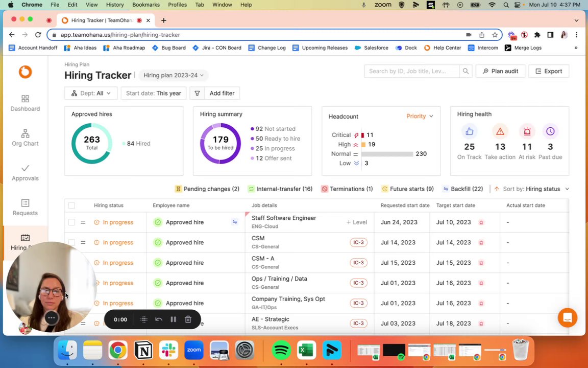588x368 pixels.
Task: Click the At risk alarm icon
Action: [527, 131]
